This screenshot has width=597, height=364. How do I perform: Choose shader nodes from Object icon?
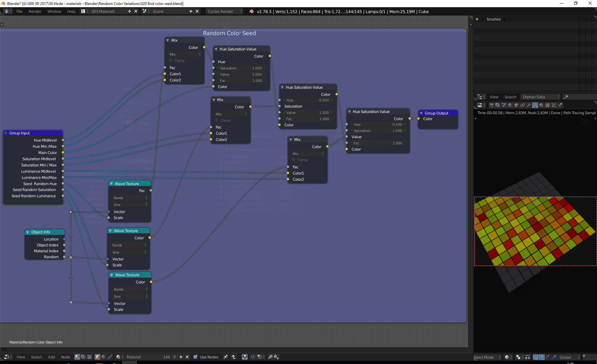pos(97,357)
